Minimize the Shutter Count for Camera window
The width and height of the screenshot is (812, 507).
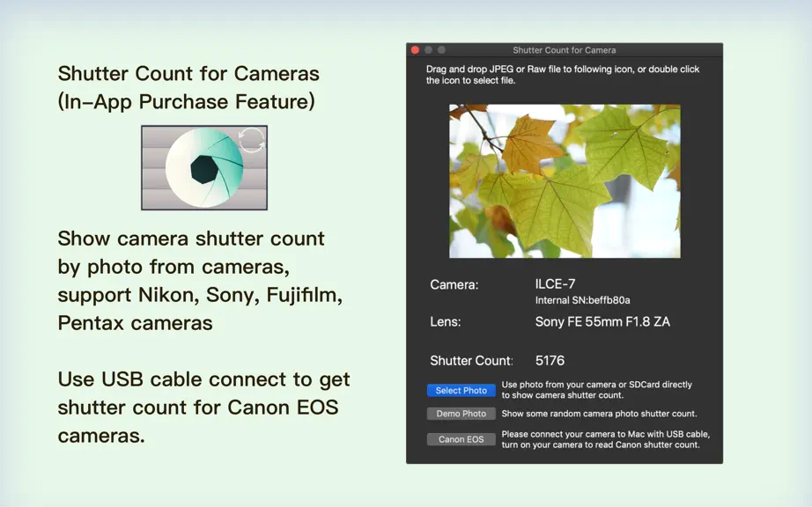pos(428,50)
